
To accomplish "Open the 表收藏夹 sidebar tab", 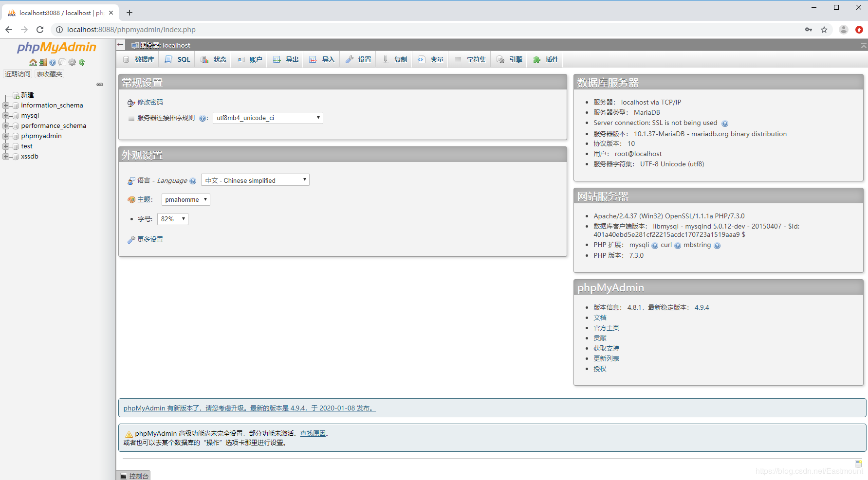I will pyautogui.click(x=49, y=74).
